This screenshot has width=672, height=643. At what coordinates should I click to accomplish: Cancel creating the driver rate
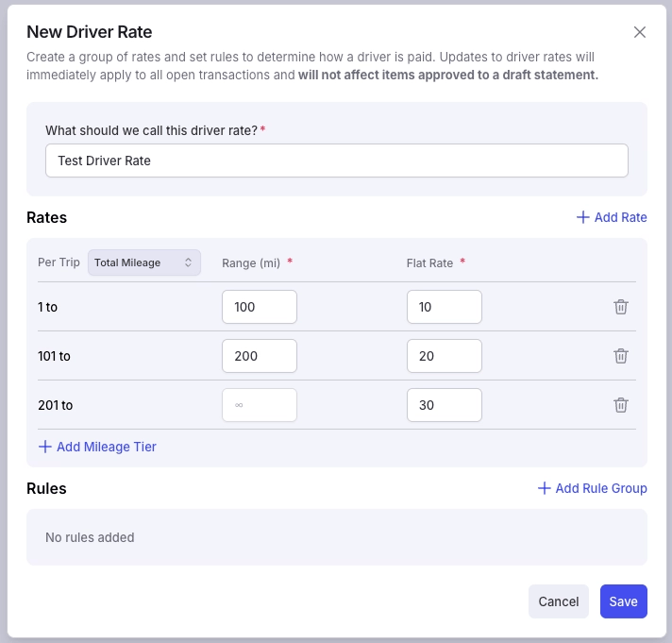[x=559, y=601]
